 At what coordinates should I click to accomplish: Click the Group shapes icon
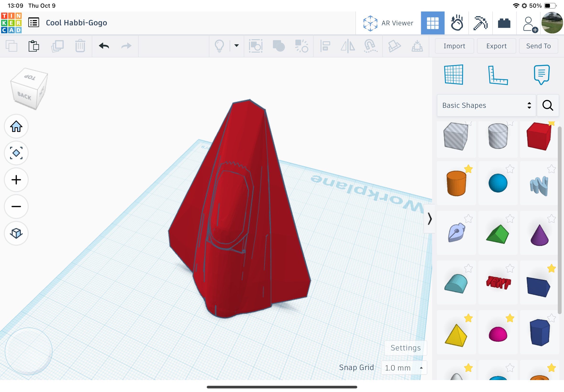click(279, 46)
